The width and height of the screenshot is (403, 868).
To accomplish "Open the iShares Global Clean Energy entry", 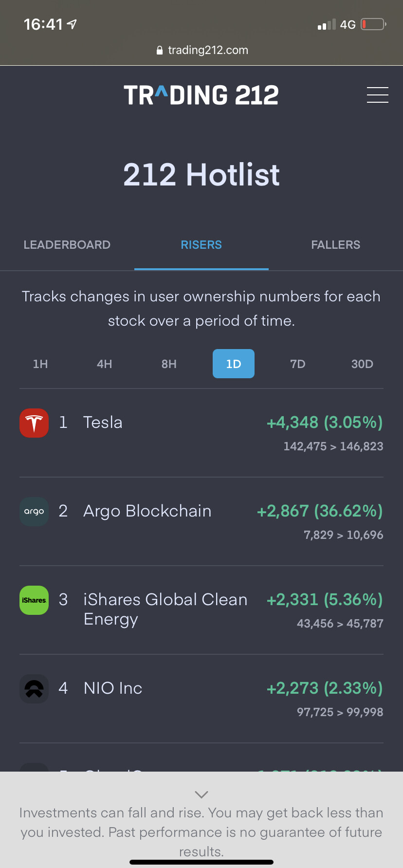I will (165, 609).
